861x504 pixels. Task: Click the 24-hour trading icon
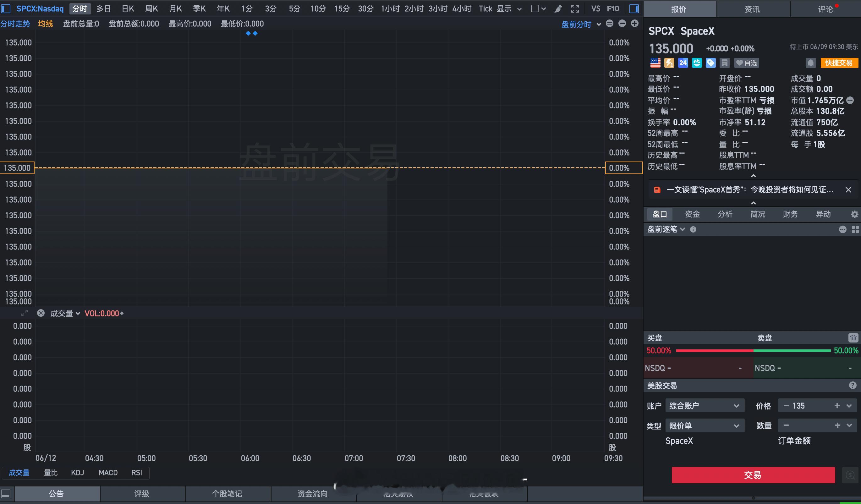tap(683, 63)
